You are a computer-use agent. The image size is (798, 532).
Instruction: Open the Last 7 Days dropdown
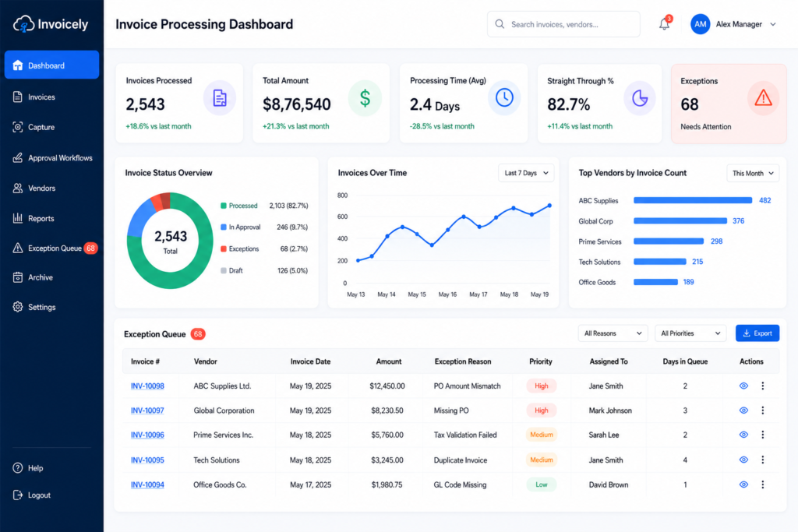point(526,173)
